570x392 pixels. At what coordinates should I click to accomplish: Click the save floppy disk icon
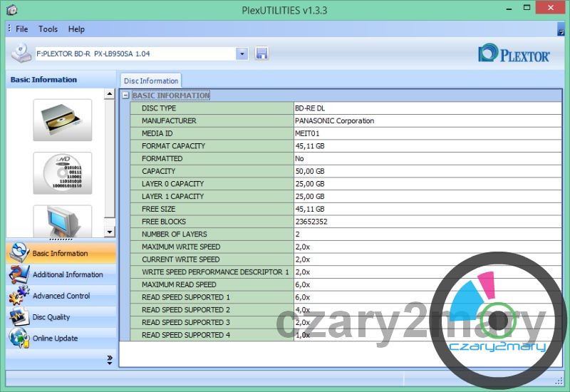point(261,53)
